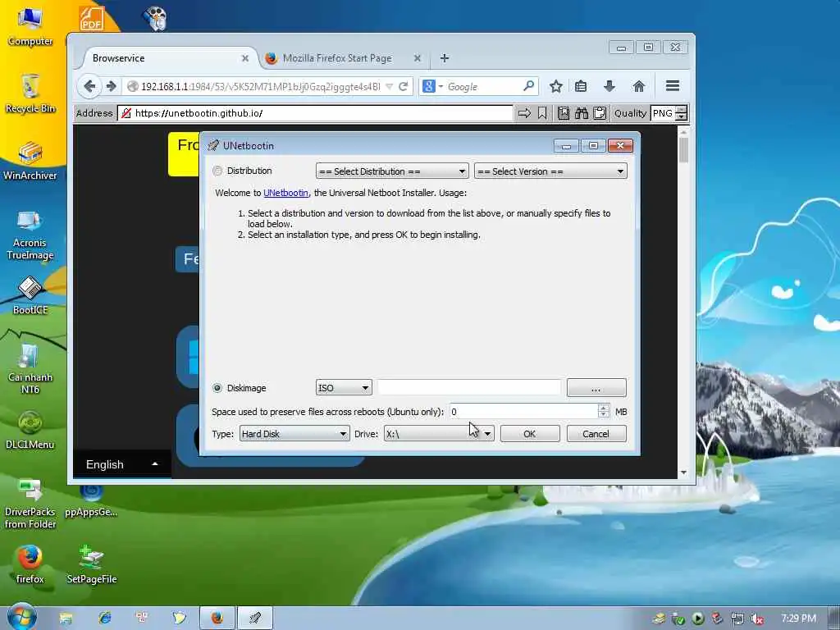This screenshot has width=840, height=630.
Task: Click the clipboard icon in Browservice bar
Action: click(x=600, y=113)
